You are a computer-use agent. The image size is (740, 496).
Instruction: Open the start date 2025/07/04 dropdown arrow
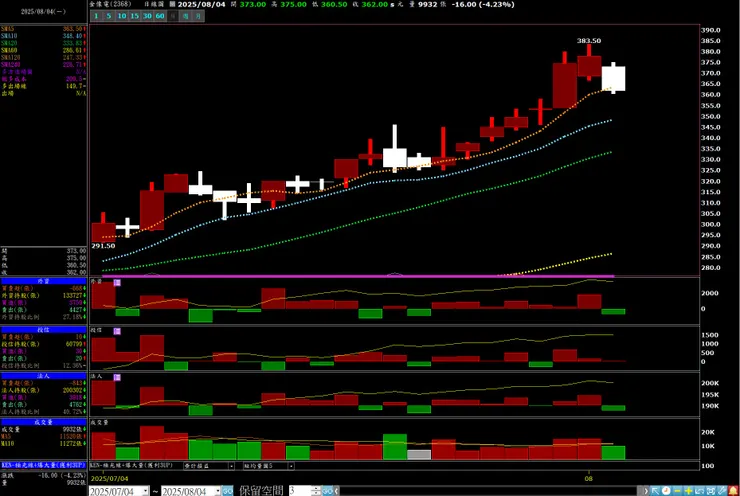point(145,491)
